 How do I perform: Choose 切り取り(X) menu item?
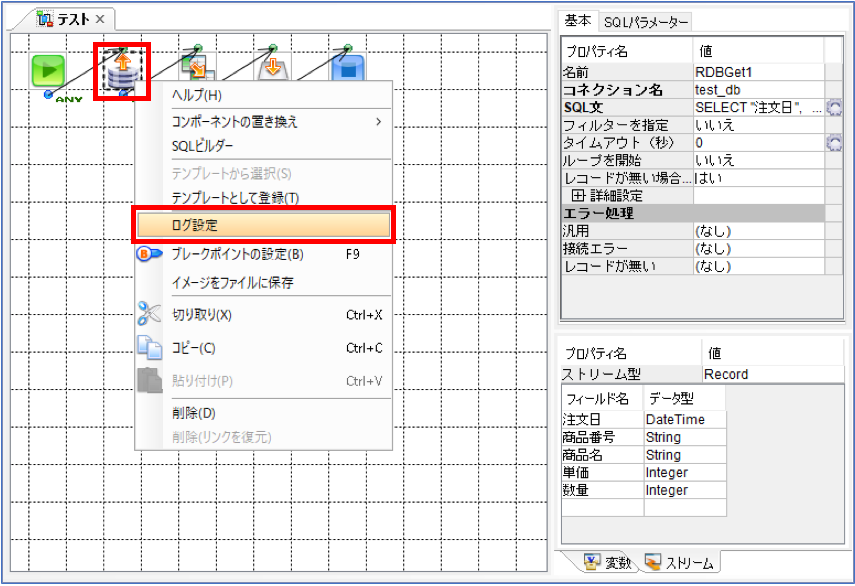click(x=264, y=315)
